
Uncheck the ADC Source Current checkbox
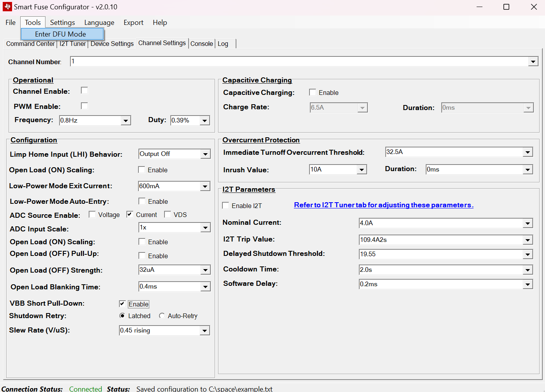coord(130,214)
